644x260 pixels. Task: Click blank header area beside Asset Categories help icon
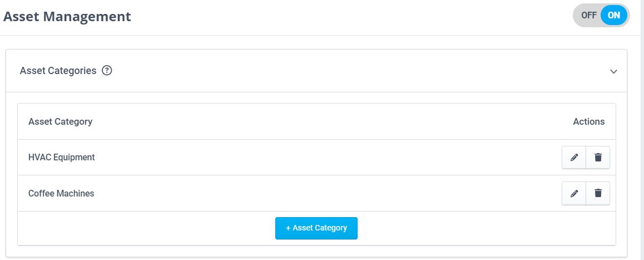(334, 71)
